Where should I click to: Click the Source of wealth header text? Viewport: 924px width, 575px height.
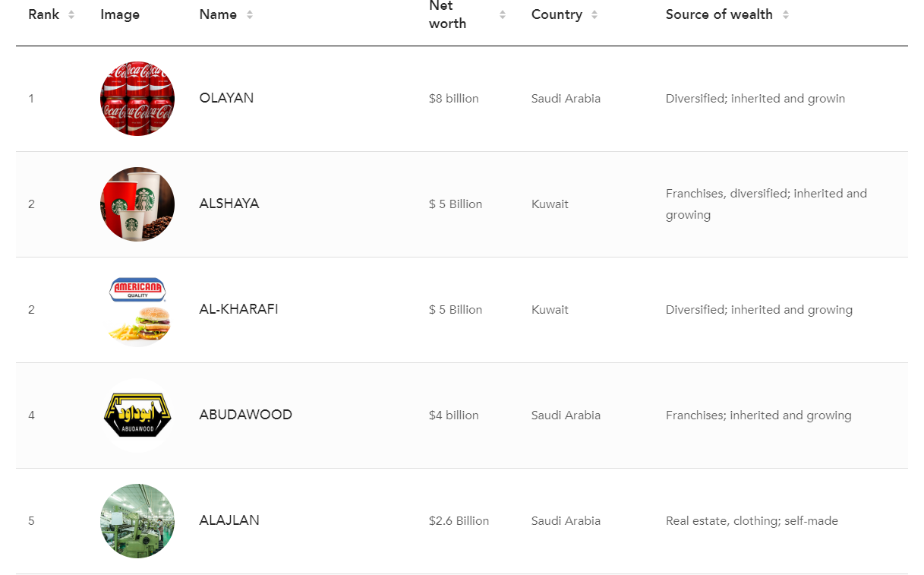(x=719, y=14)
